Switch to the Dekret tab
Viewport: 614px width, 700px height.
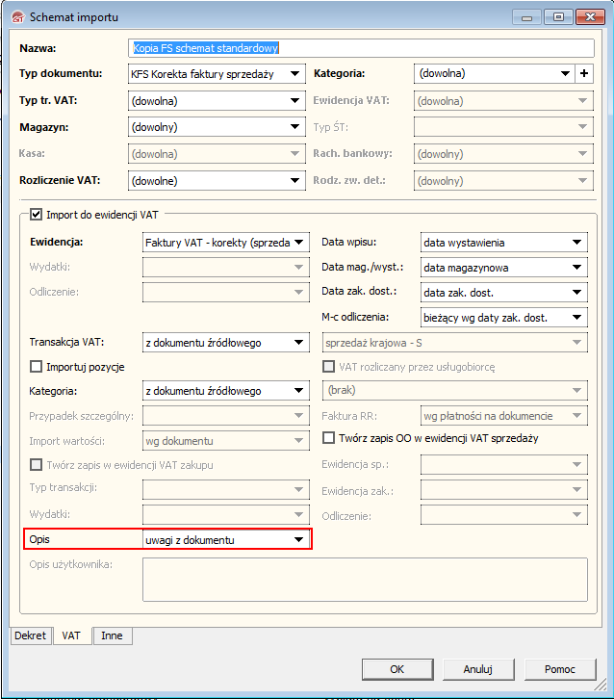coord(30,635)
